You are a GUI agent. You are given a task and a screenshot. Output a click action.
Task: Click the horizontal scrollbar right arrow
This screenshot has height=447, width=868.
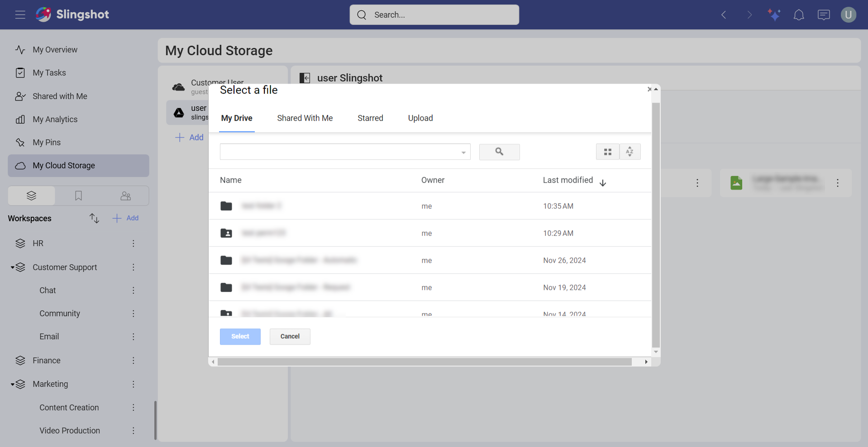[646, 361]
